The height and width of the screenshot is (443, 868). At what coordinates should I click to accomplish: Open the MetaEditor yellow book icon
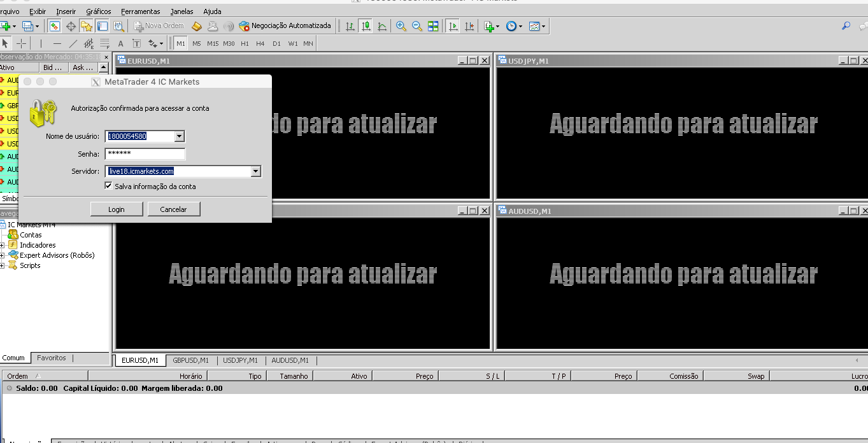(197, 26)
